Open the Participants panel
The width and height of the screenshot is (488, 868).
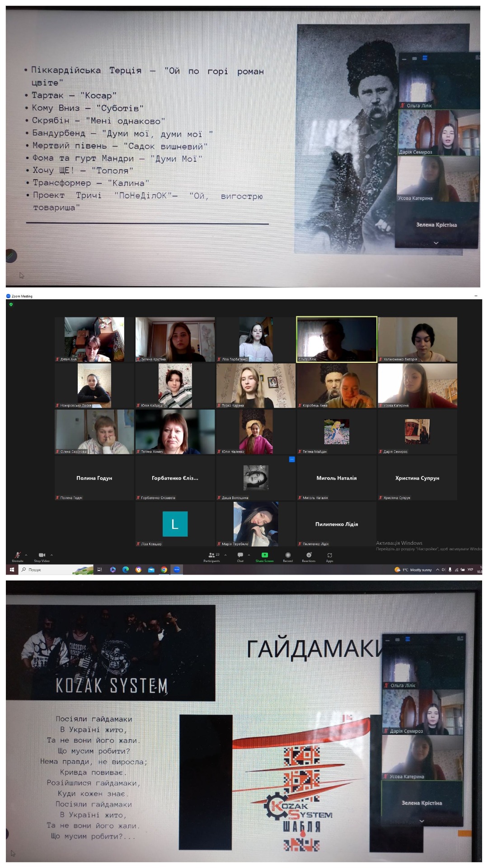[x=211, y=556]
